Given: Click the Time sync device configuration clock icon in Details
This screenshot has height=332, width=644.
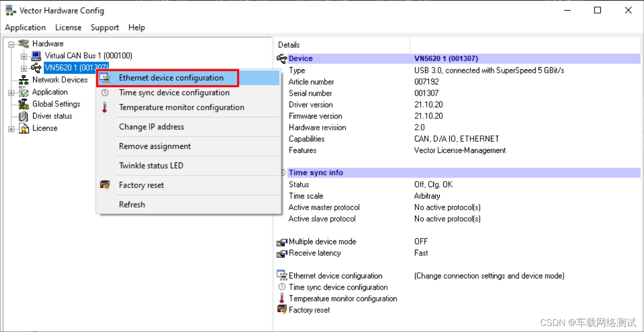Looking at the screenshot, I should click(x=282, y=287).
